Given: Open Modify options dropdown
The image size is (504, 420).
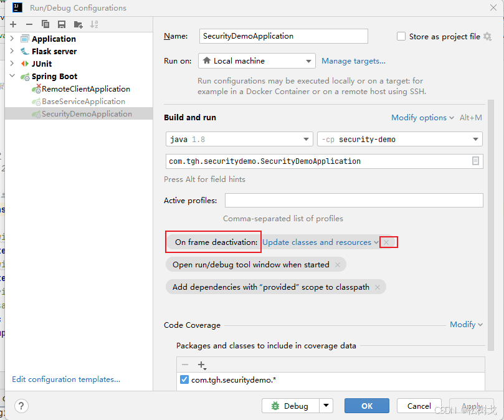Looking at the screenshot, I should point(422,118).
